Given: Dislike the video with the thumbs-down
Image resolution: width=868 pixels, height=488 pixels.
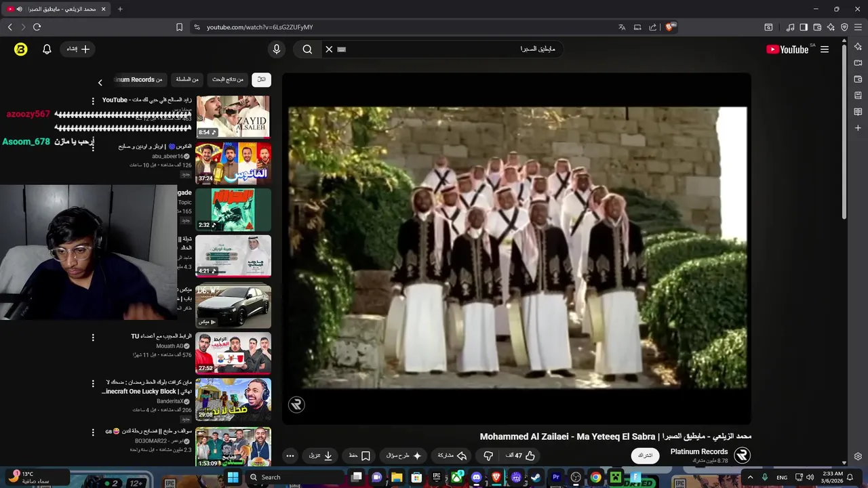Looking at the screenshot, I should coord(488,455).
